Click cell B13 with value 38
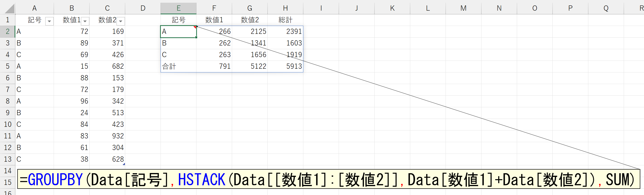 pyautogui.click(x=72, y=159)
